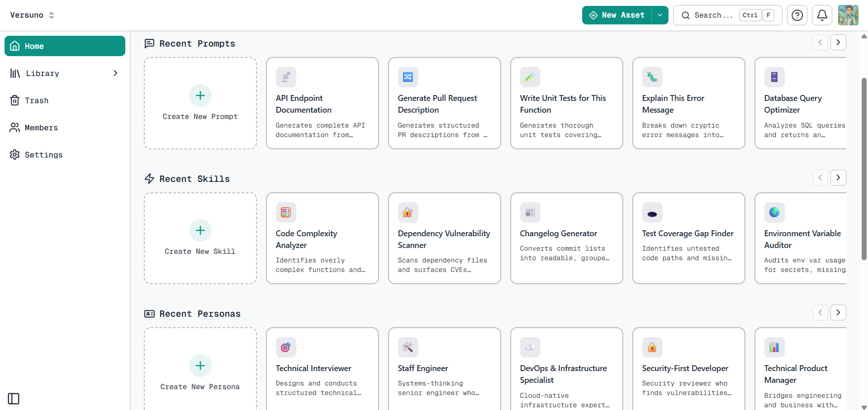This screenshot has height=410, width=868.
Task: Expand the Library section chevron
Action: click(x=115, y=73)
